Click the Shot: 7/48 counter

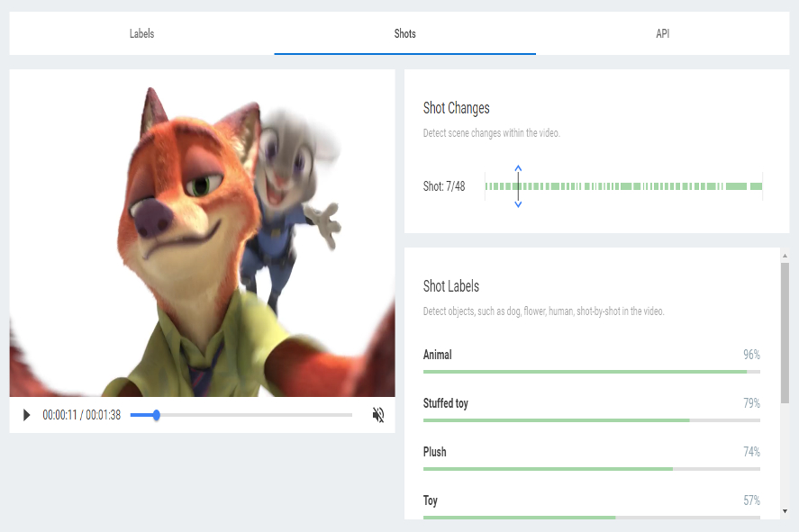[444, 186]
